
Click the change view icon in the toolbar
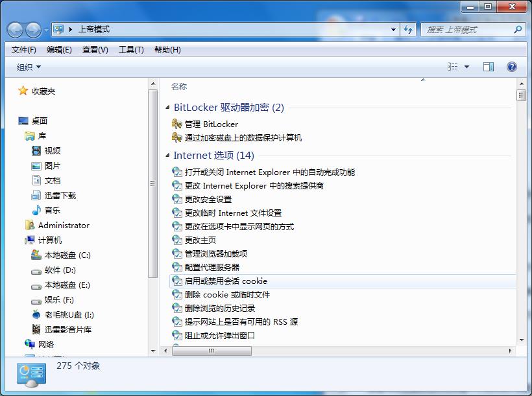pos(453,67)
